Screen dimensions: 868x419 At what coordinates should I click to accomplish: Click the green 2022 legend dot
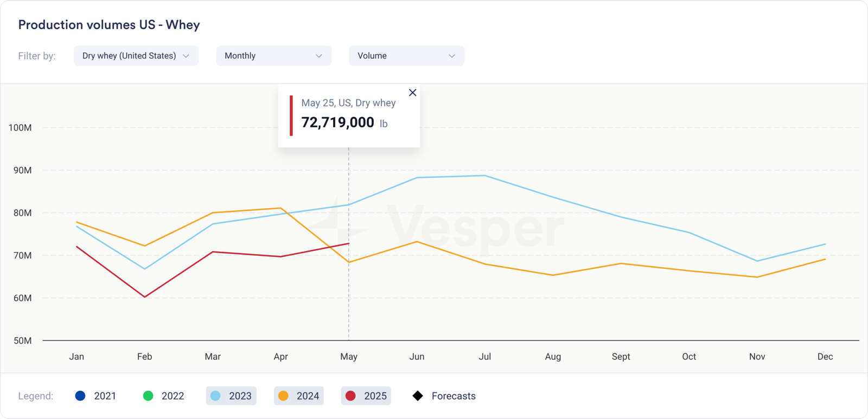point(148,396)
